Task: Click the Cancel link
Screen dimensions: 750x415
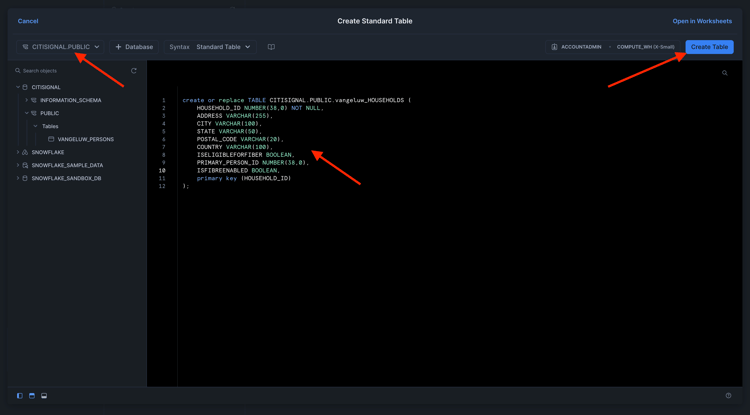Action: point(28,21)
